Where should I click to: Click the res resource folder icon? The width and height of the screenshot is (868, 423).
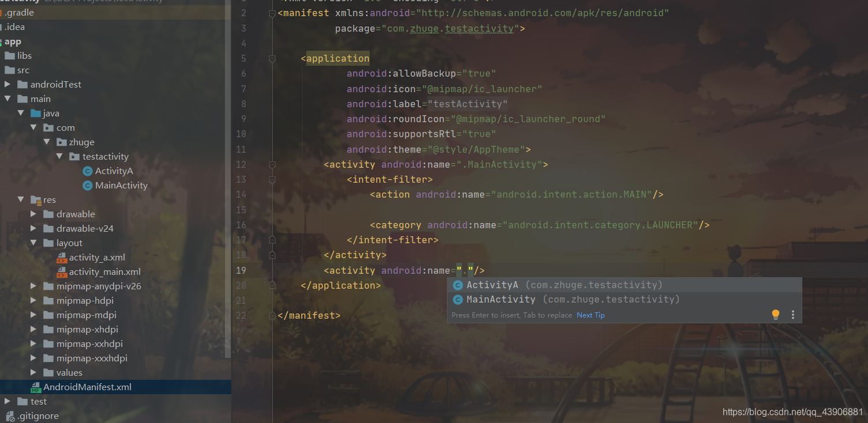point(36,199)
